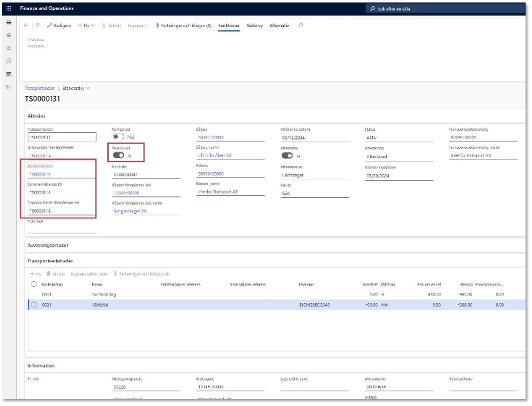The height and width of the screenshot is (406, 532).
Task: Open the Ny dropdown in action pane
Action: tap(86, 26)
